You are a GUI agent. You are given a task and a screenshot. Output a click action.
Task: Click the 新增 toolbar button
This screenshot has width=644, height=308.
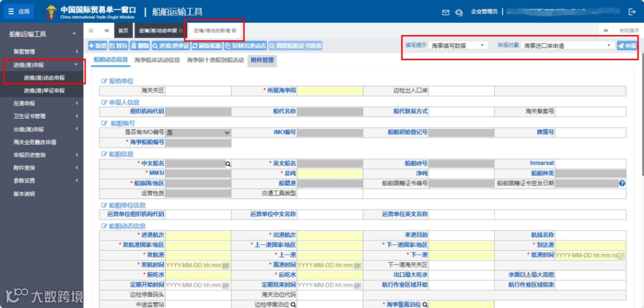pos(98,45)
